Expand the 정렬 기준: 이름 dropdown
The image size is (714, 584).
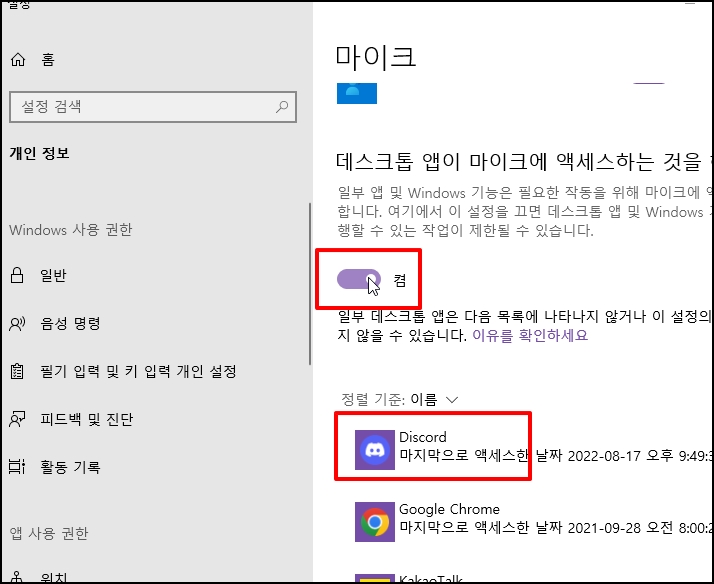(x=400, y=400)
